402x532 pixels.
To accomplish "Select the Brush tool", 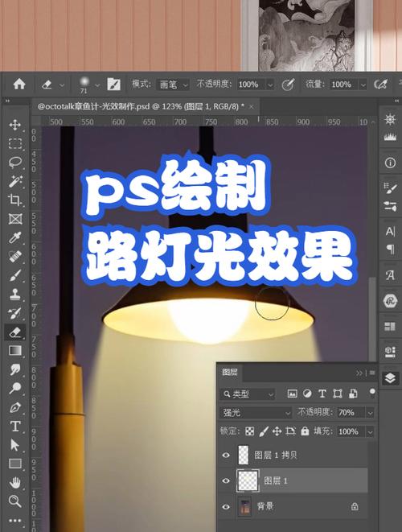I will [15, 275].
